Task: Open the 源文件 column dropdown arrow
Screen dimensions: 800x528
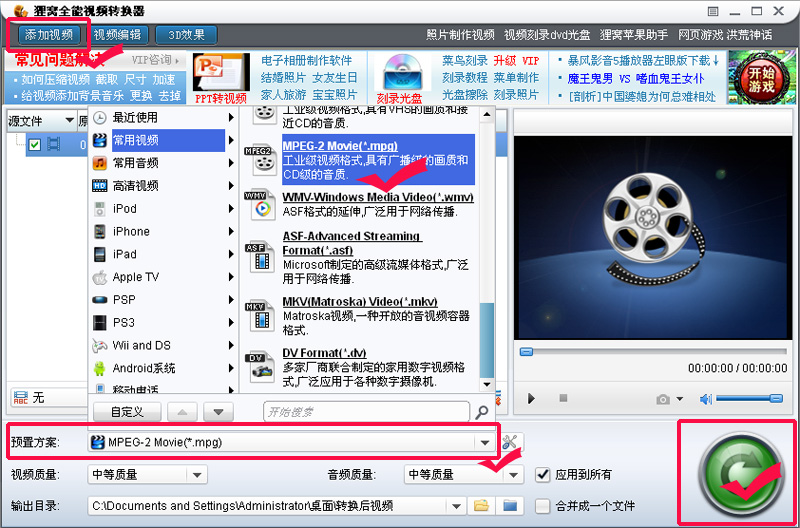Action: (x=69, y=121)
